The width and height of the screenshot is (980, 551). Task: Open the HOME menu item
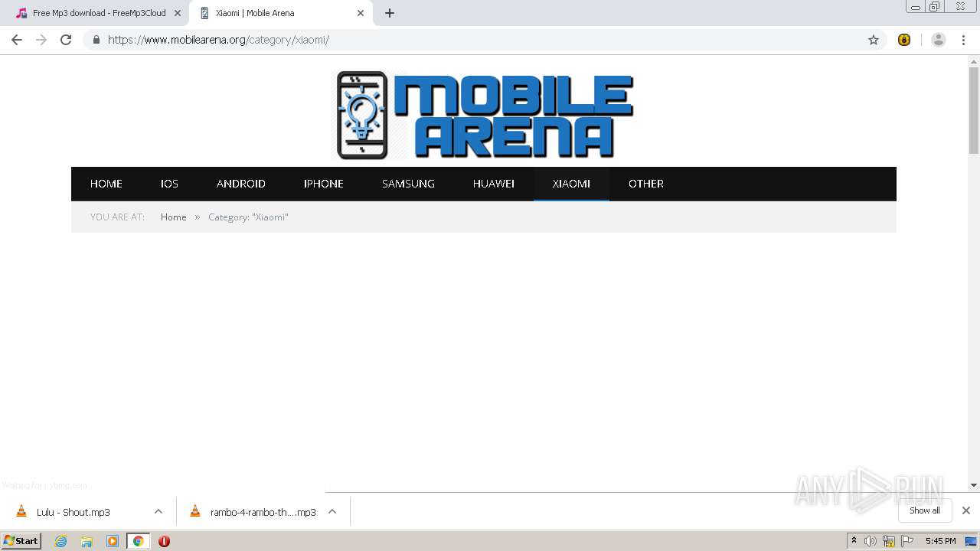click(106, 184)
